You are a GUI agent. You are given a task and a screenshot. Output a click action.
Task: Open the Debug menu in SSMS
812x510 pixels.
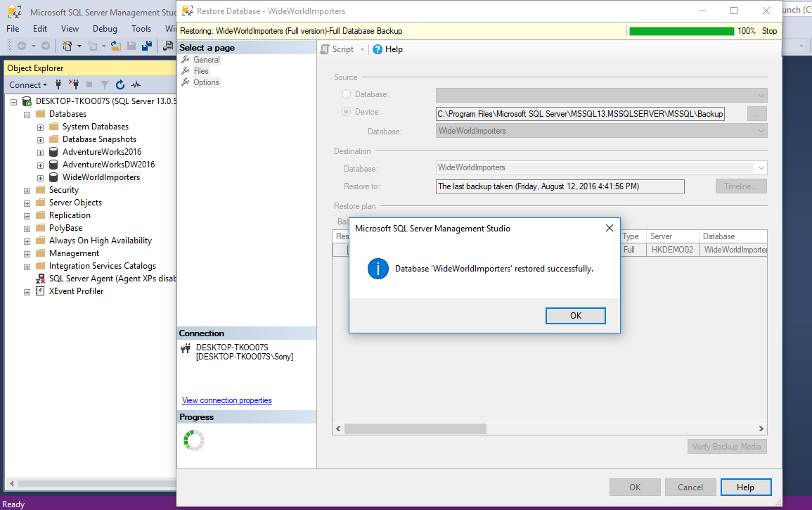(105, 29)
